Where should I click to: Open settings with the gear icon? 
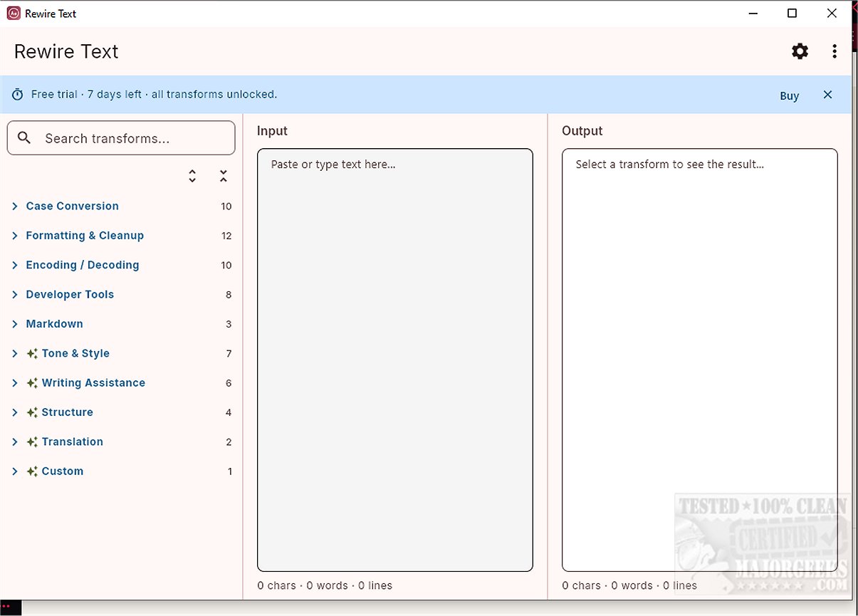coord(800,51)
